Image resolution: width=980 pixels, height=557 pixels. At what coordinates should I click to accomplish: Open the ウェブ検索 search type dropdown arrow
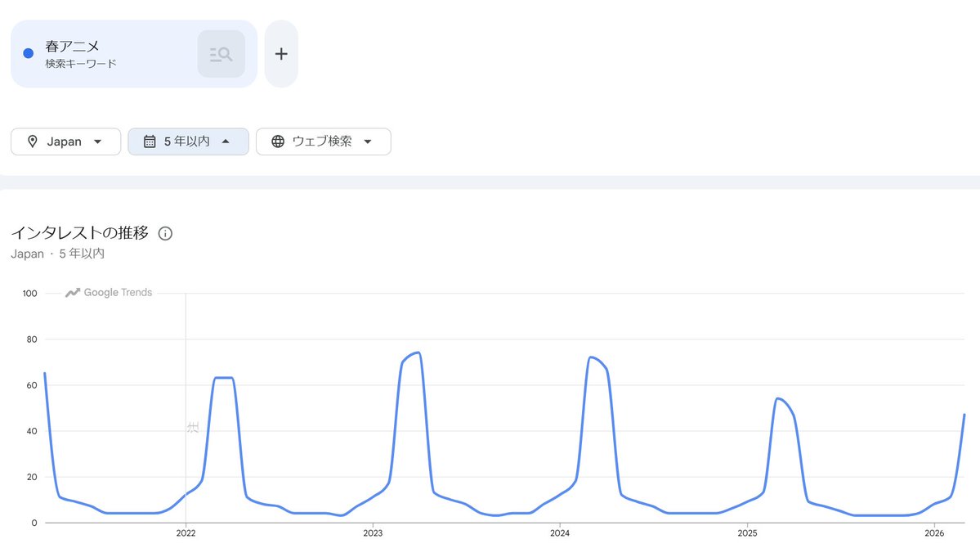pos(368,141)
